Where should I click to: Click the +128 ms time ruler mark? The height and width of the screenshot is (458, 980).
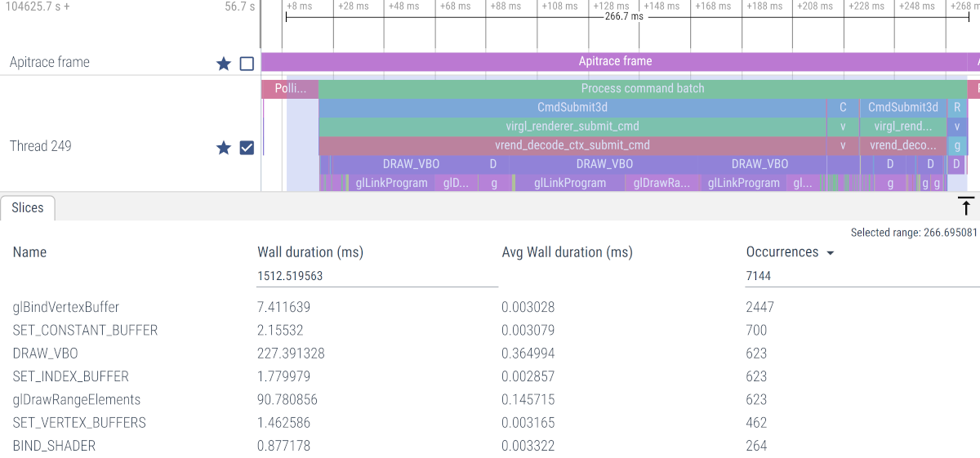[611, 6]
